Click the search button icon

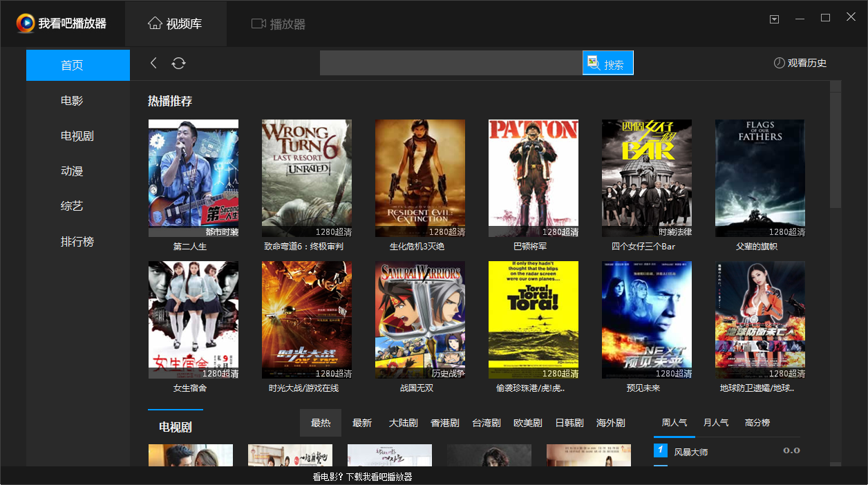point(607,63)
